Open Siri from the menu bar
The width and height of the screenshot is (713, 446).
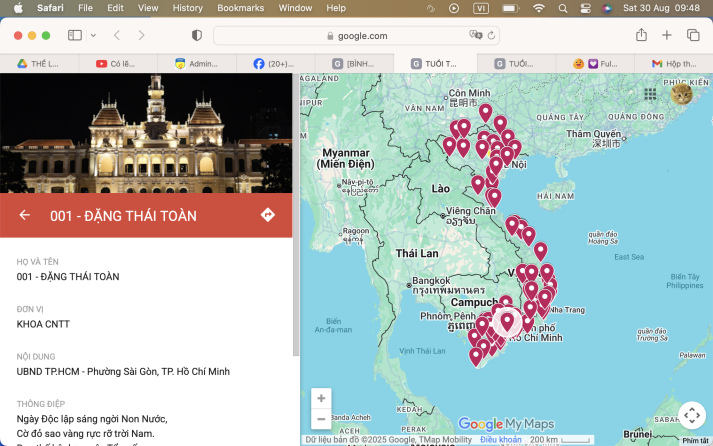tap(607, 8)
